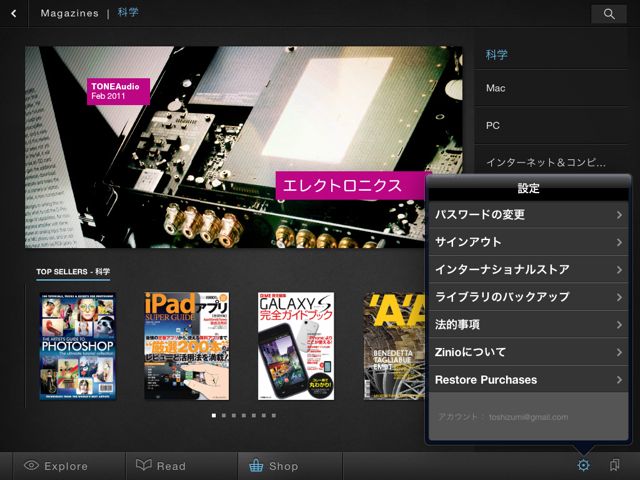Expand chevron on インターナショナルストア row

619,270
